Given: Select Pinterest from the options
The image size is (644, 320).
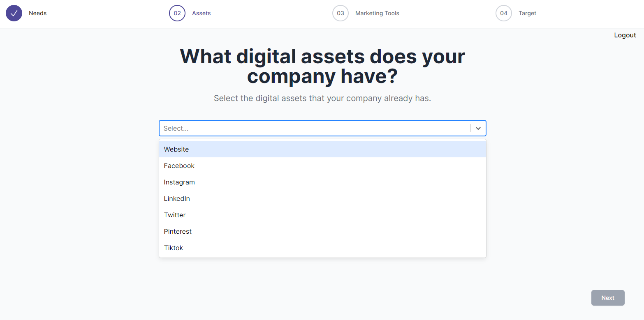Looking at the screenshot, I should point(178,231).
